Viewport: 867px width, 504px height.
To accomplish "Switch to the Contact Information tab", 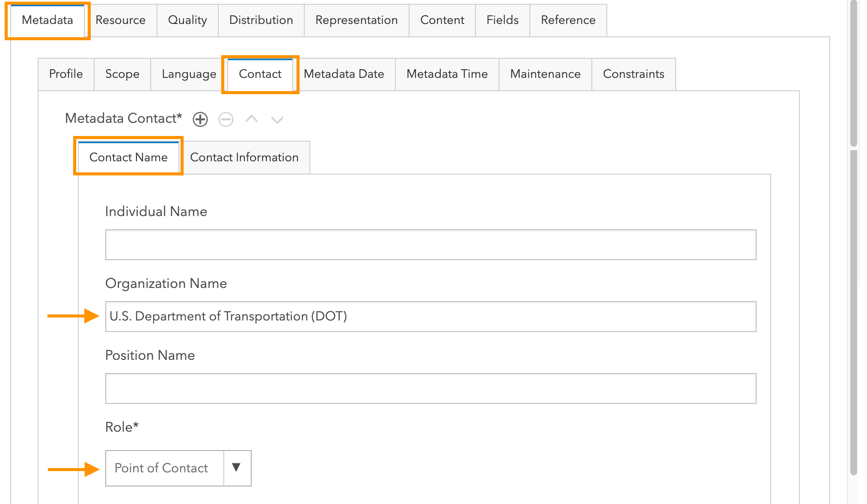I will [244, 157].
